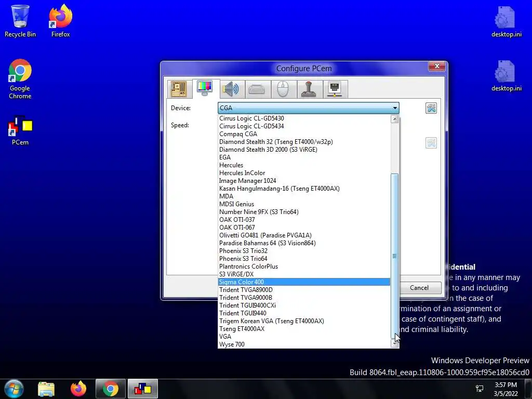Select Number Nine 9FX (S3 Trio64)
Image resolution: width=532 pixels, height=399 pixels.
[x=304, y=212]
